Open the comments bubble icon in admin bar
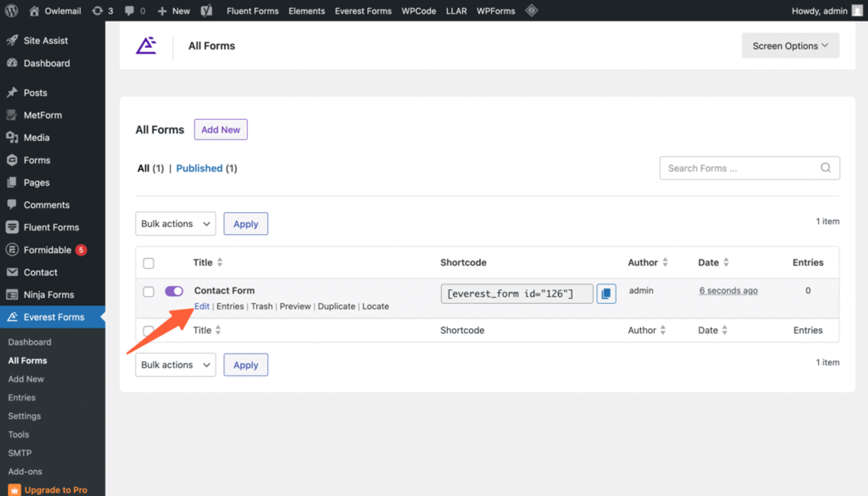Screen dimensions: 868x496 coord(129,11)
